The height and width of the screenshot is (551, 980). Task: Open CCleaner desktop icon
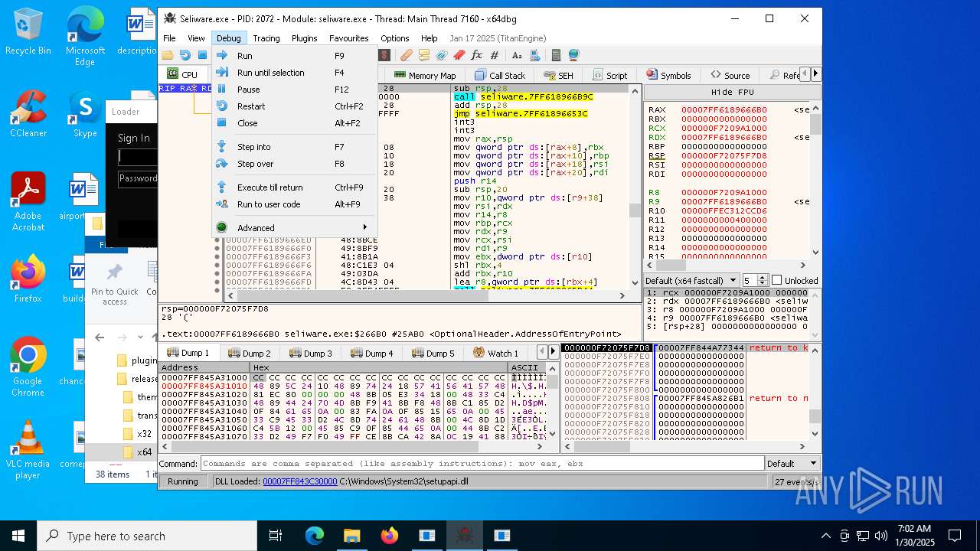tap(28, 115)
